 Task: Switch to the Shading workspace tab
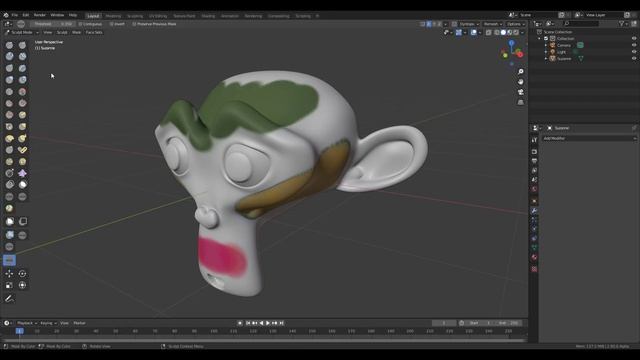pyautogui.click(x=208, y=16)
